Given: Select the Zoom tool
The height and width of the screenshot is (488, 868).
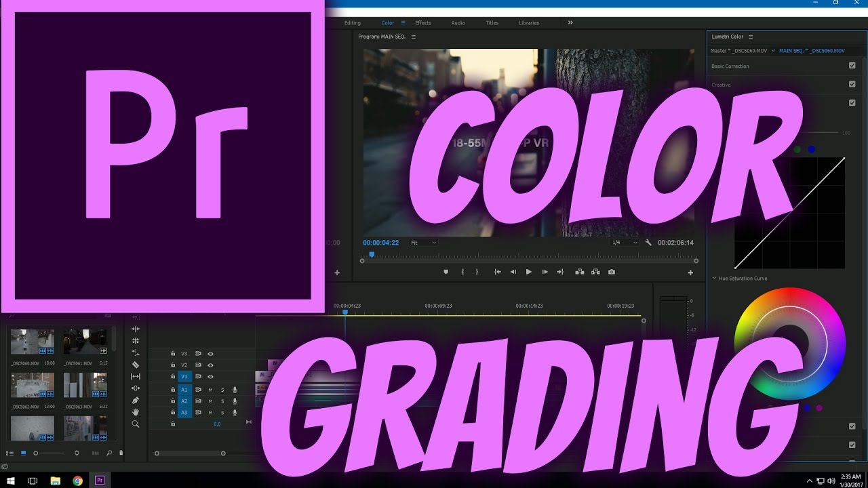Looking at the screenshot, I should (x=136, y=424).
